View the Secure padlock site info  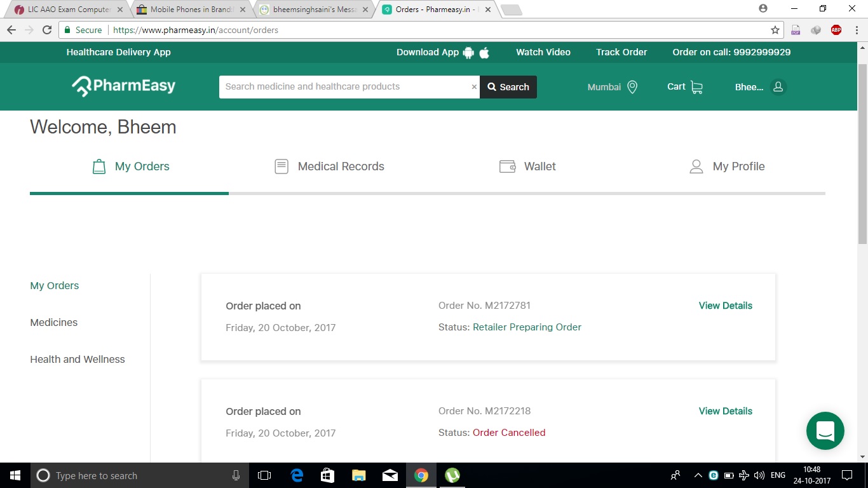pos(83,30)
